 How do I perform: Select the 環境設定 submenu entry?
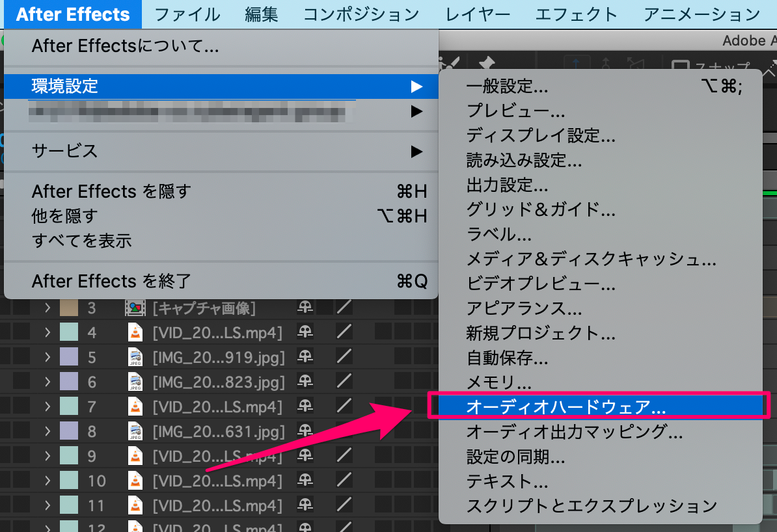[x=221, y=86]
